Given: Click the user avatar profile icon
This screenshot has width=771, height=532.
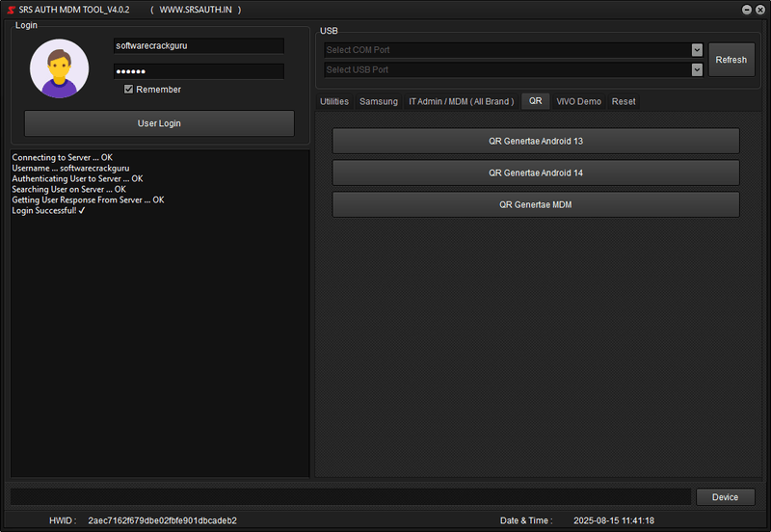Looking at the screenshot, I should pos(59,68).
